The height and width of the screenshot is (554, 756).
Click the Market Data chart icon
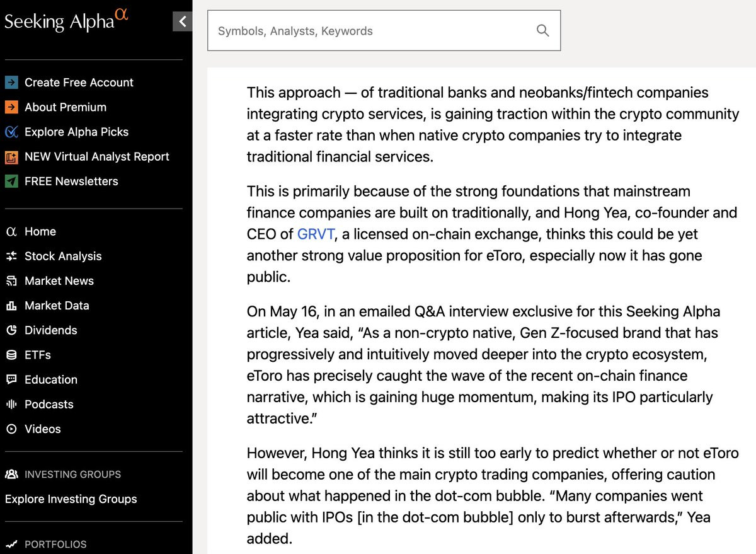click(11, 305)
